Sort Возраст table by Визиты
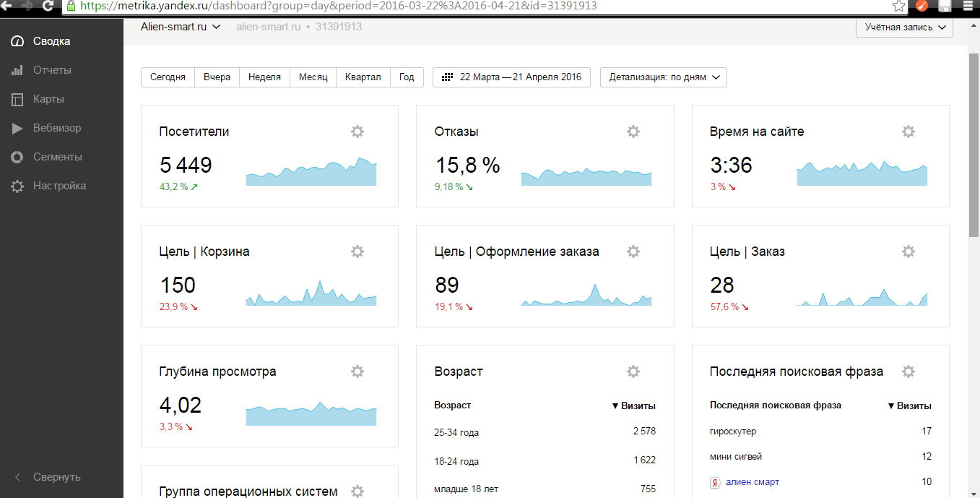The image size is (980, 498). coord(633,405)
